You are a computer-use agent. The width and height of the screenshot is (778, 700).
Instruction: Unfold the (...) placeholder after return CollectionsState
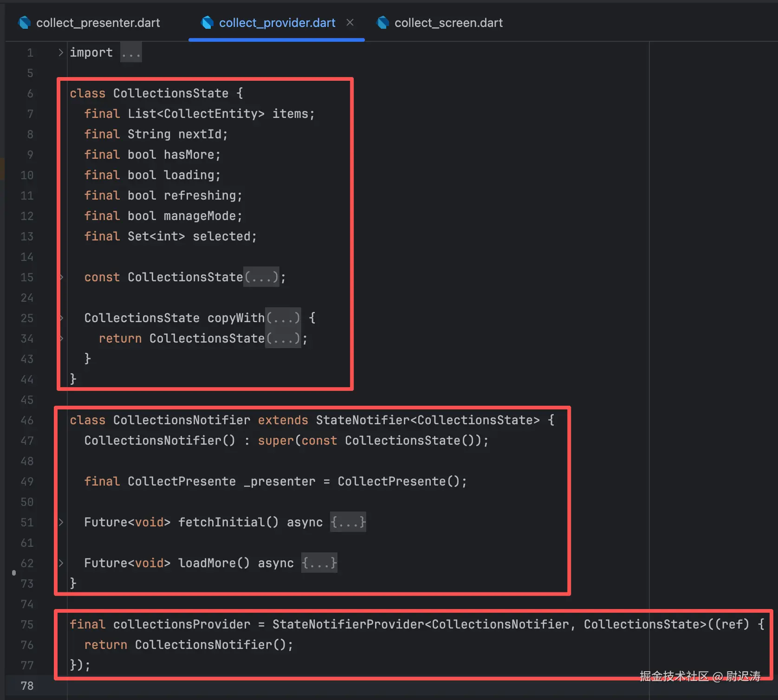283,338
